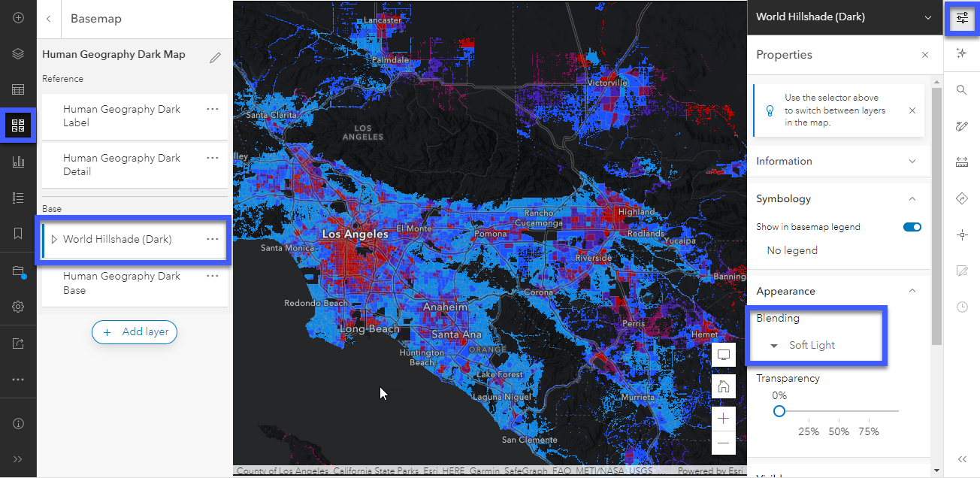Open options for Human Geography Dark Base
The width and height of the screenshot is (980, 478).
pos(213,276)
